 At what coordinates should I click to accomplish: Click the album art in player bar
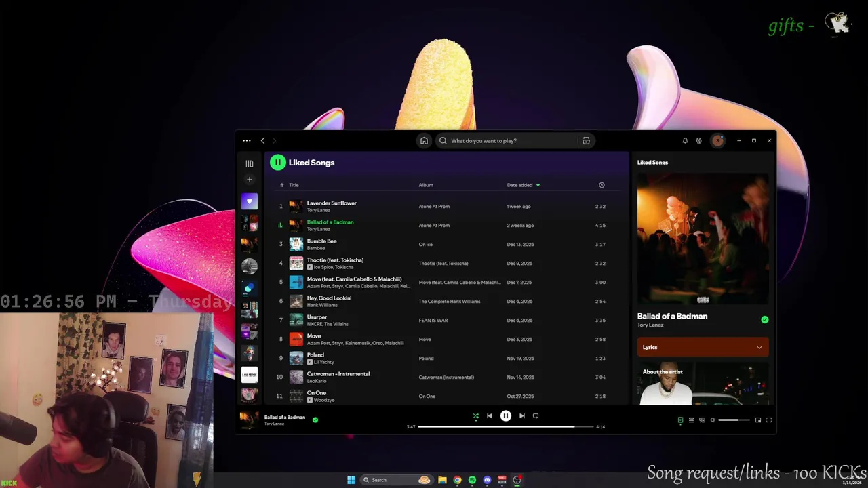tap(250, 420)
